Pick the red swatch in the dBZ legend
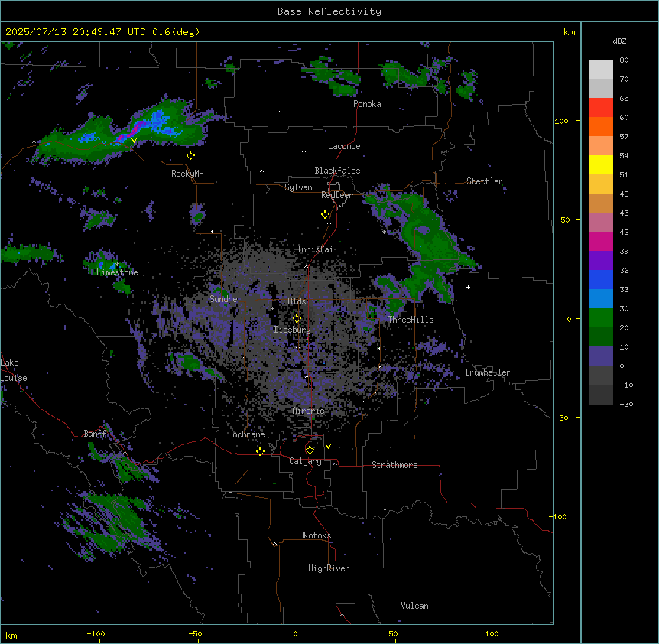 tap(601, 108)
